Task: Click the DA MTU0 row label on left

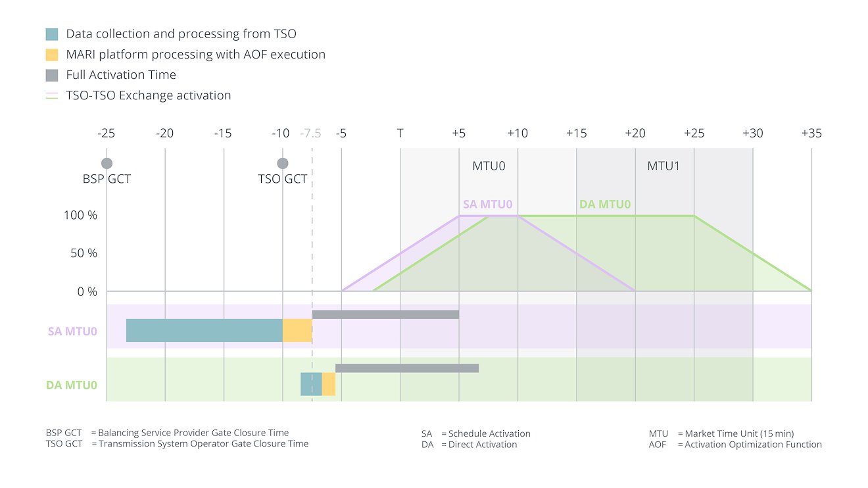Action: pos(72,385)
